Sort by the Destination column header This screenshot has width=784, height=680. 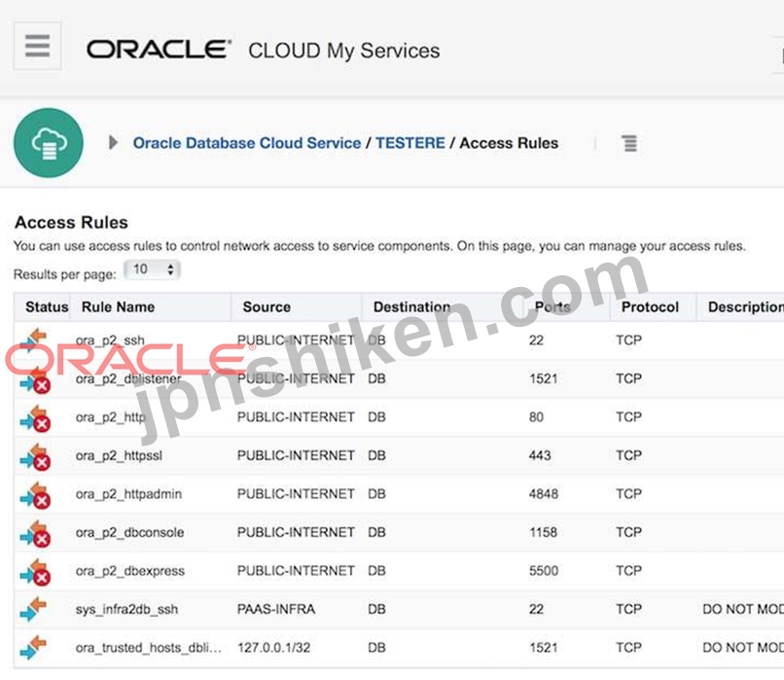tap(412, 307)
